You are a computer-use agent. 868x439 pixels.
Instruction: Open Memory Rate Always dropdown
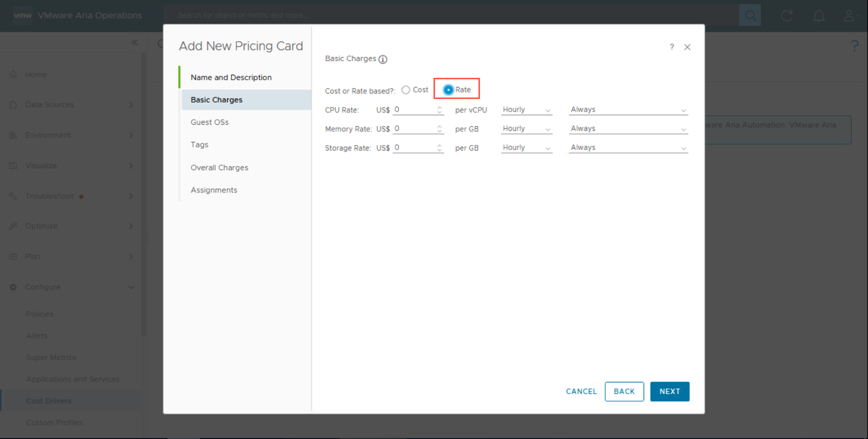click(x=628, y=129)
